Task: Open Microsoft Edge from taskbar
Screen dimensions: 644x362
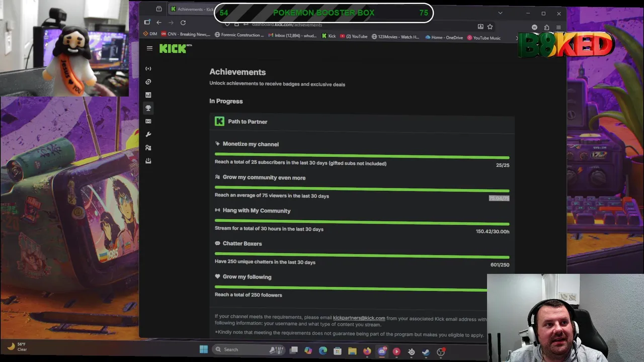Action: point(323,350)
